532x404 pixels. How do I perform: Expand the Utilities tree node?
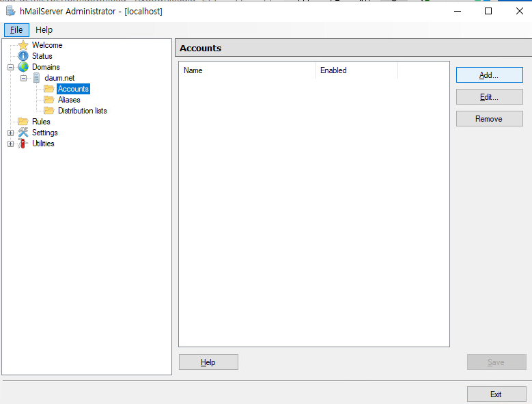pyautogui.click(x=10, y=144)
